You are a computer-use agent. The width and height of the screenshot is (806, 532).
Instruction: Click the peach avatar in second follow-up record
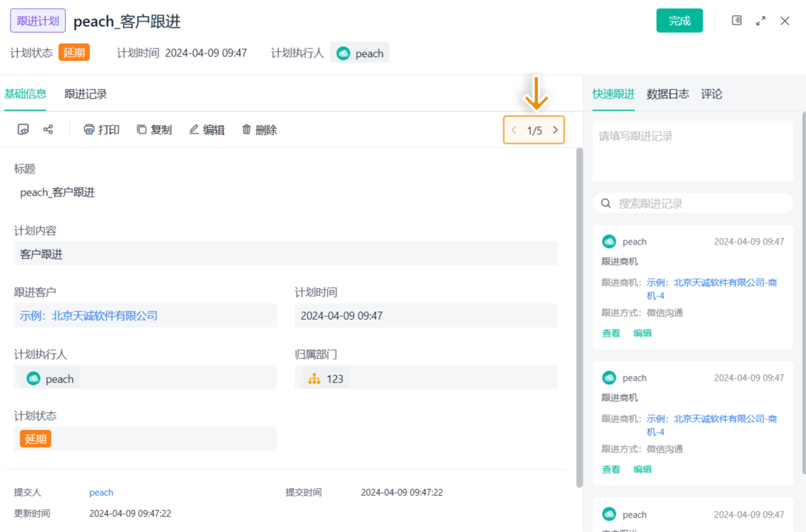(609, 378)
